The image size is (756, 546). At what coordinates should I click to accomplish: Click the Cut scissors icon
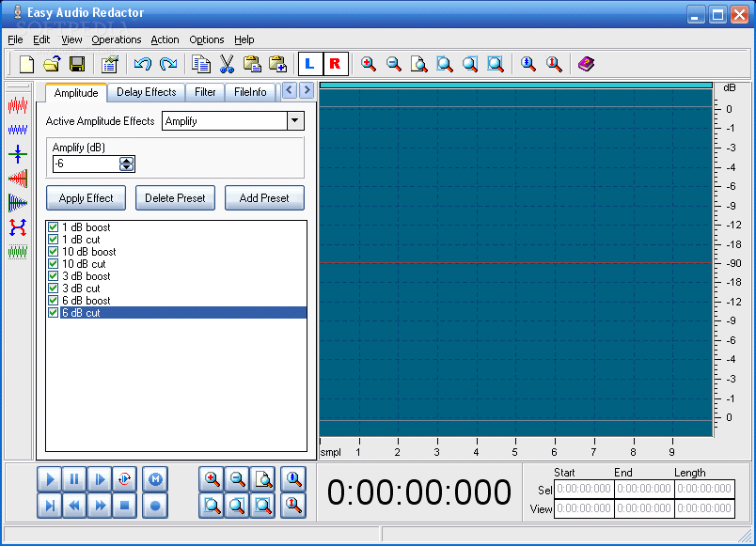coord(227,64)
